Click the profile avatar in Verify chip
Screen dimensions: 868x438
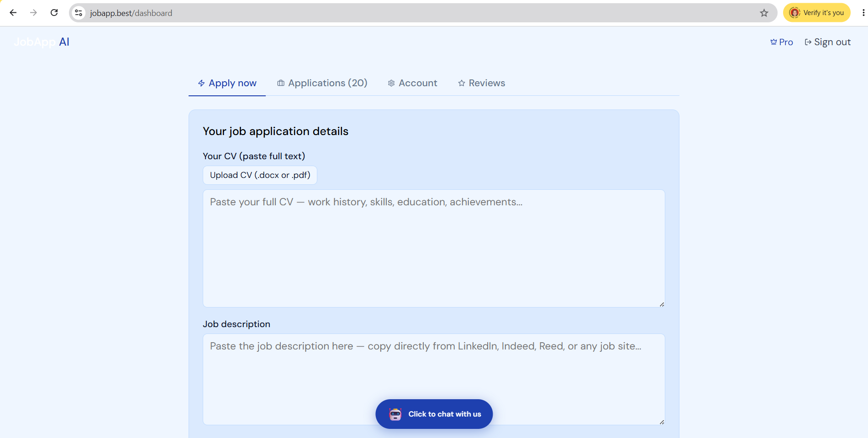point(794,13)
